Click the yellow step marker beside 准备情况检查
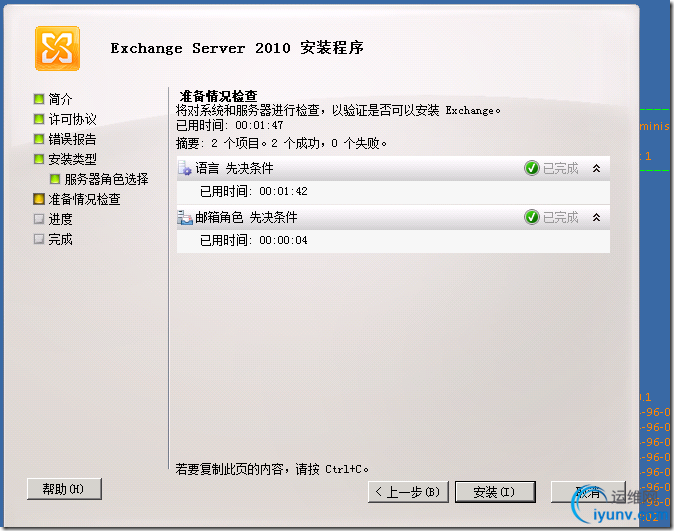Image resolution: width=674 pixels, height=531 pixels. [x=39, y=199]
